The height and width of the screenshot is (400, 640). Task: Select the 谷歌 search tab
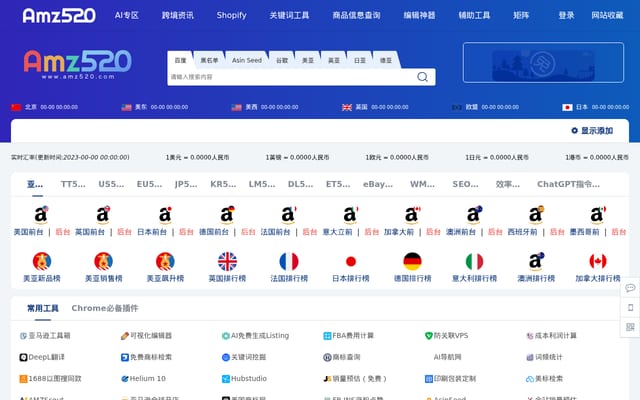(282, 60)
